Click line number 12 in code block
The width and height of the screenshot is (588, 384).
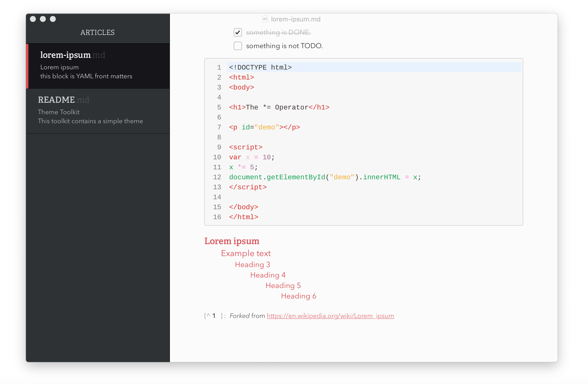[x=217, y=177]
